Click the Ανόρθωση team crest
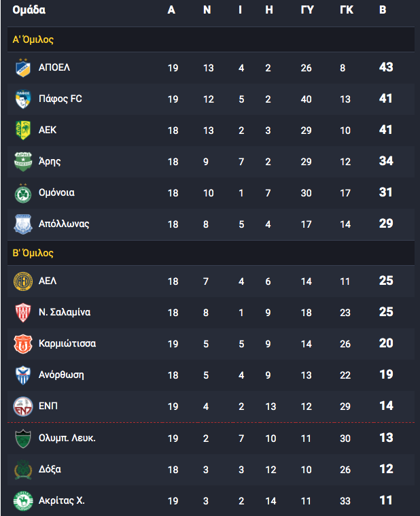The height and width of the screenshot is (516, 420). 23,375
